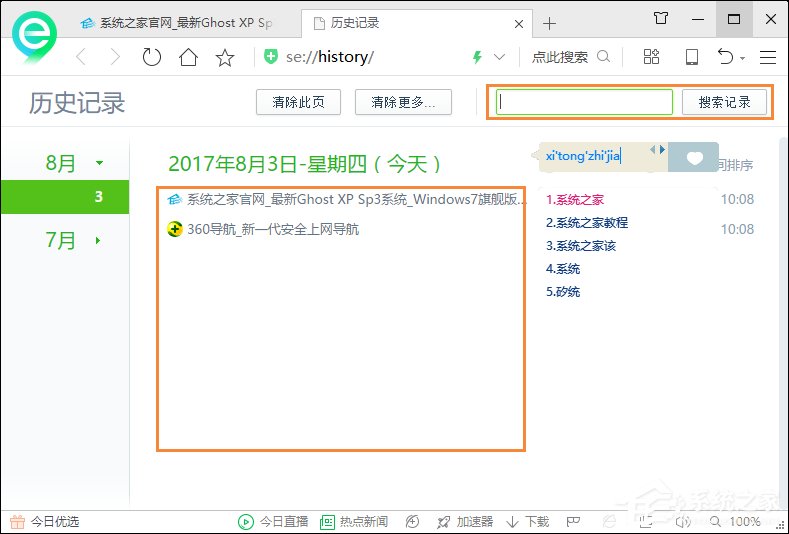
Task: Click the green shield security icon
Action: click(271, 56)
